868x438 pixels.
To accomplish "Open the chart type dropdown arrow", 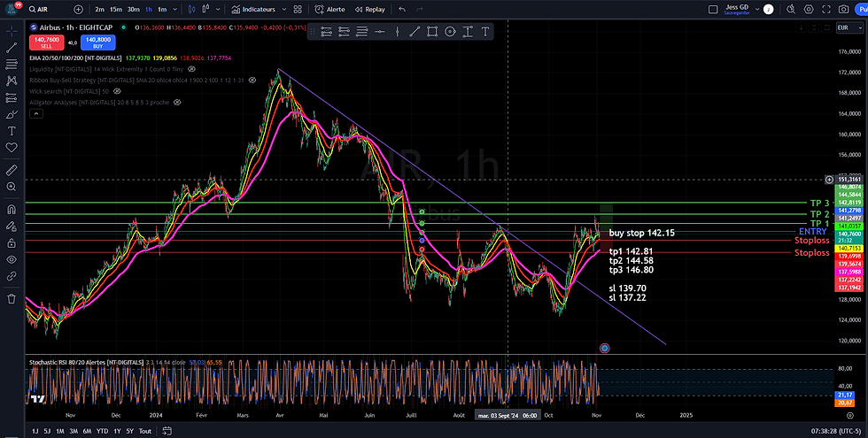I will (218, 10).
